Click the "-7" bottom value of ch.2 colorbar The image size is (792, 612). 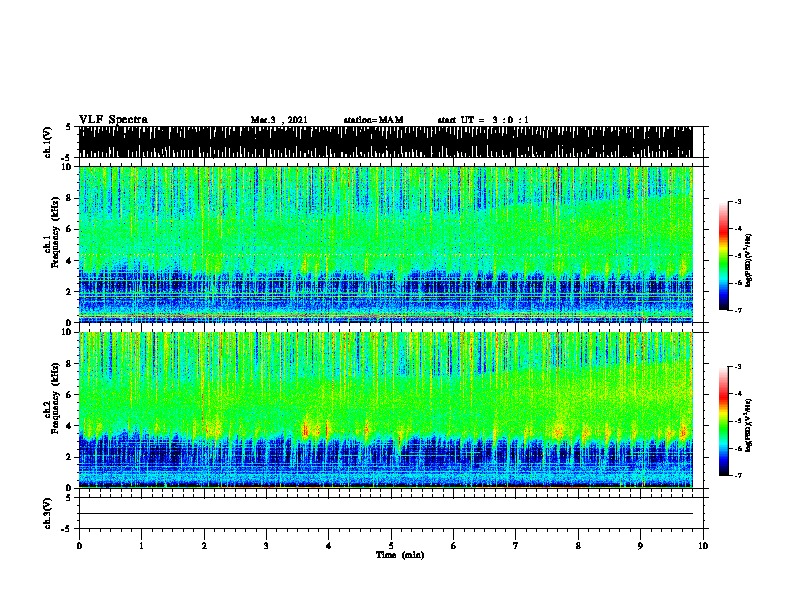coord(738,475)
